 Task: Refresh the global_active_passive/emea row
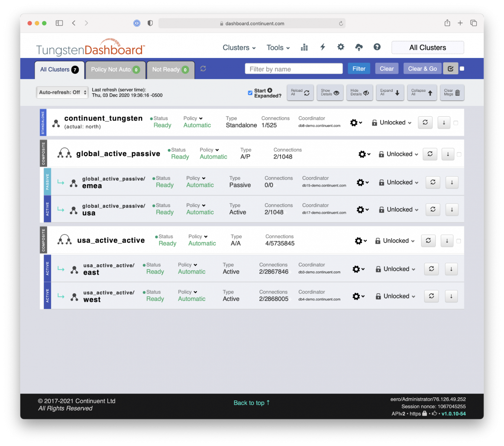(x=433, y=182)
